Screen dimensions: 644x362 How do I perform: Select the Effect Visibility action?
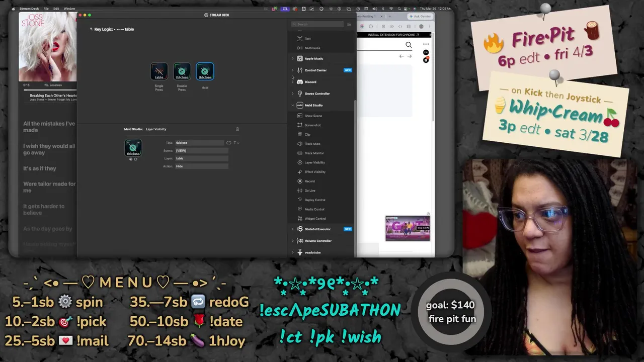point(315,172)
